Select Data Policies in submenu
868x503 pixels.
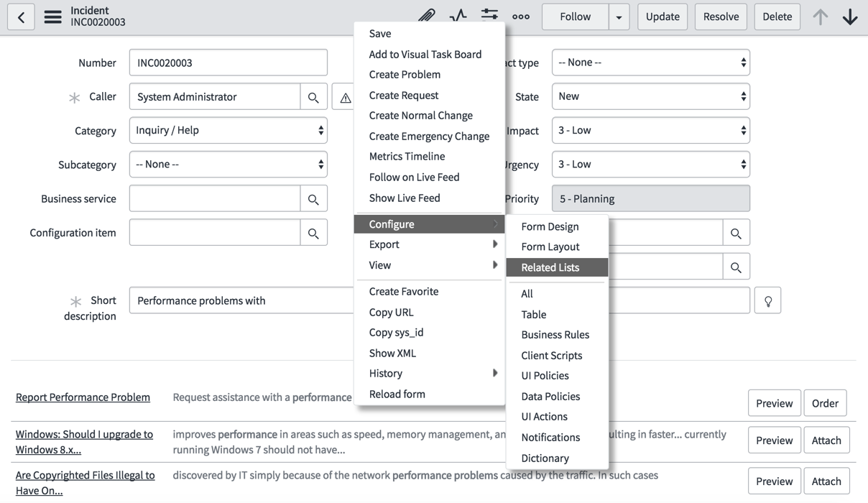(557, 396)
